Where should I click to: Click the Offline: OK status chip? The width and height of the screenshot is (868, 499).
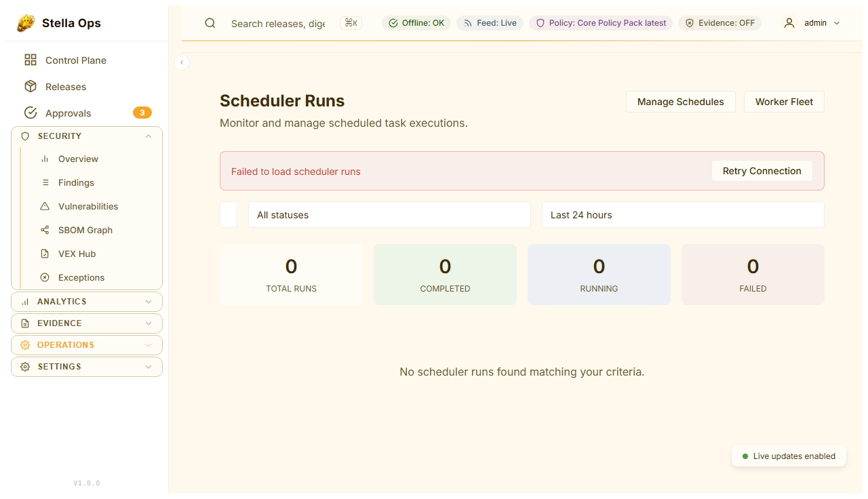click(x=416, y=23)
